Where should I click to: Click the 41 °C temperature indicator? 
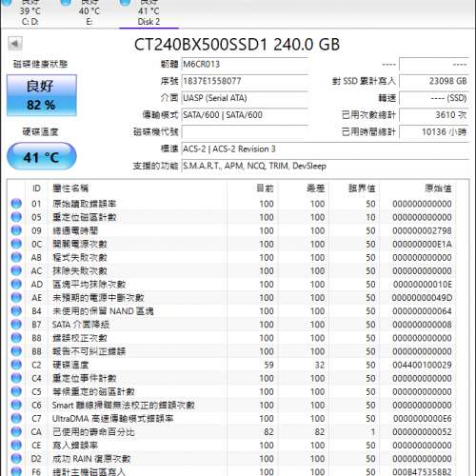(42, 156)
